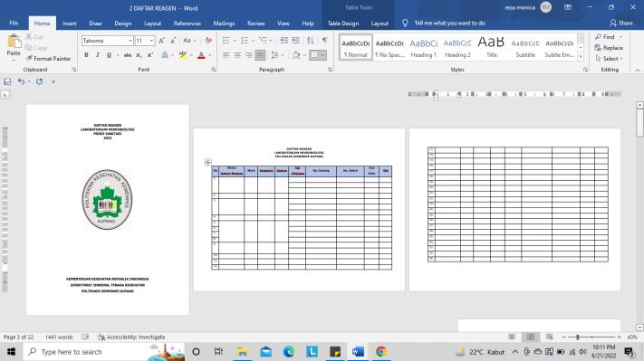Apply bullet list formatting
The width and height of the screenshot is (644, 361).
(x=226, y=40)
